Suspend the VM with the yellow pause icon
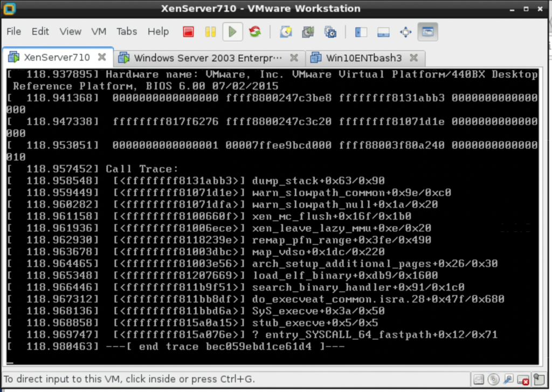Image resolution: width=552 pixels, height=392 pixels. 211,32
